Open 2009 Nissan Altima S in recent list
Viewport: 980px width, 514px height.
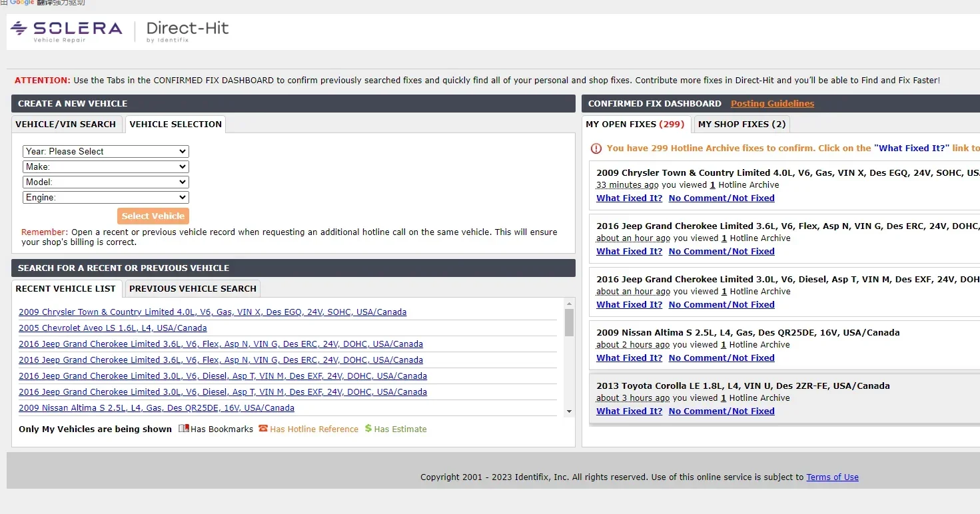[157, 407]
